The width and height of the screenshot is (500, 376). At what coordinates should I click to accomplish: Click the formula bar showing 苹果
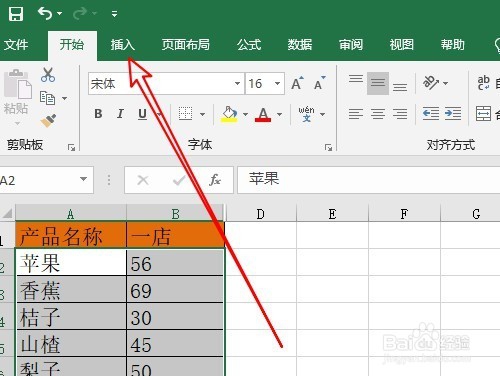pos(368,180)
